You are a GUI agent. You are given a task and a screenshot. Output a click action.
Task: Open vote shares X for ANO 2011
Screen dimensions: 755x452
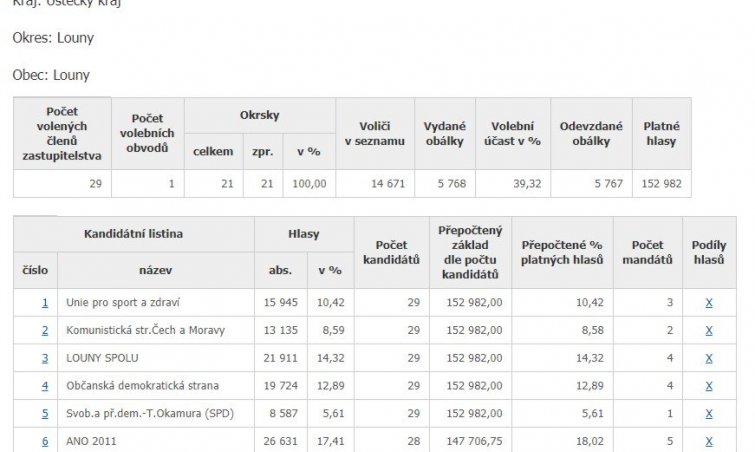pos(709,441)
